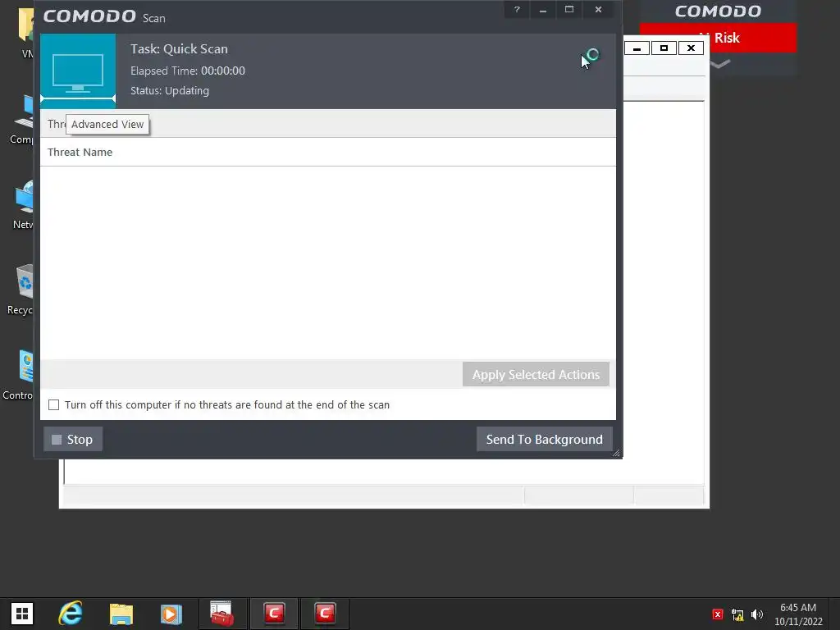Image resolution: width=840 pixels, height=630 pixels.
Task: Click the Comodo widget At Risk banner
Action: (x=718, y=38)
